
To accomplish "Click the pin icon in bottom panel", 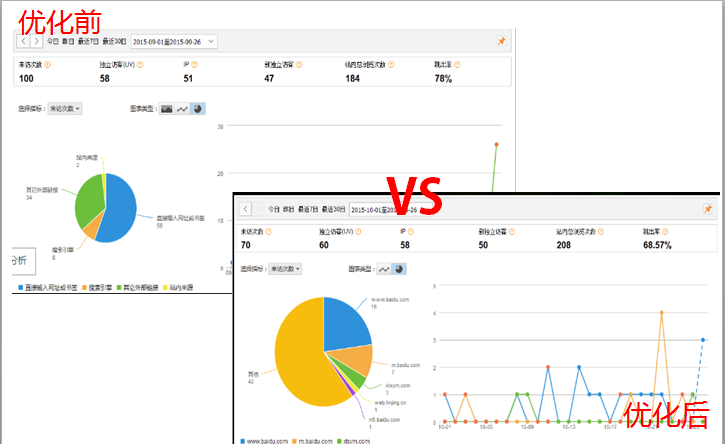I will pos(708,210).
